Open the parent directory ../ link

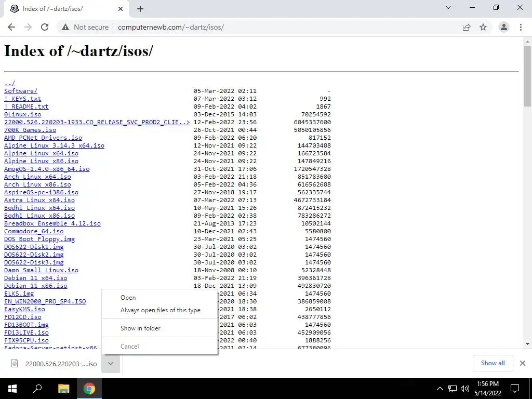pos(9,83)
